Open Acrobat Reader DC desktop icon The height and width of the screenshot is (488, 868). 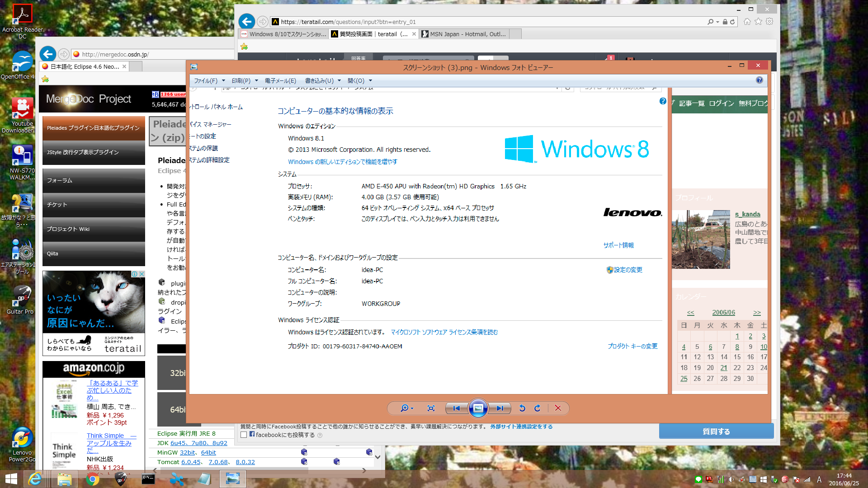pyautogui.click(x=22, y=21)
